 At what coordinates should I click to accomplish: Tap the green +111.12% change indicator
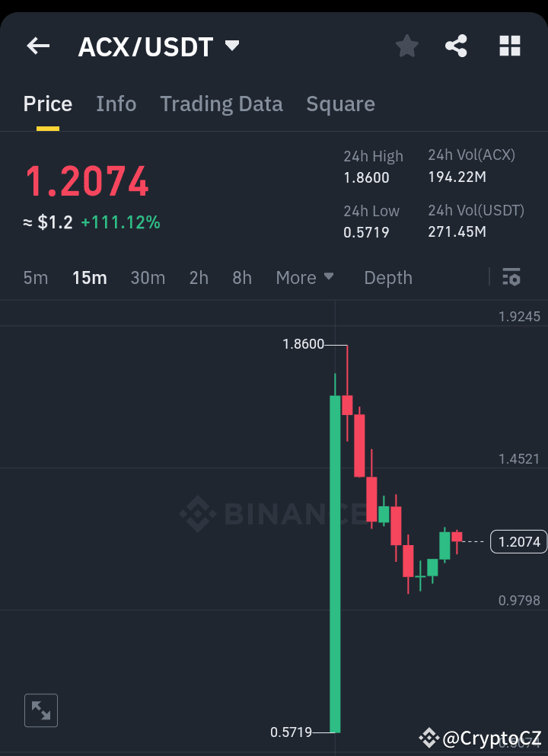[121, 222]
